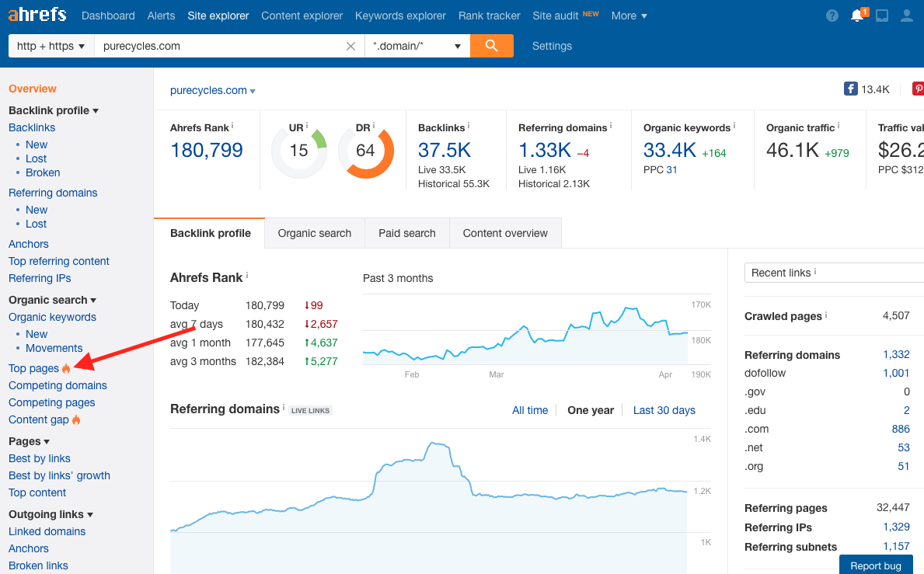
Task: Expand the More menu in top navigation
Action: pyautogui.click(x=629, y=16)
